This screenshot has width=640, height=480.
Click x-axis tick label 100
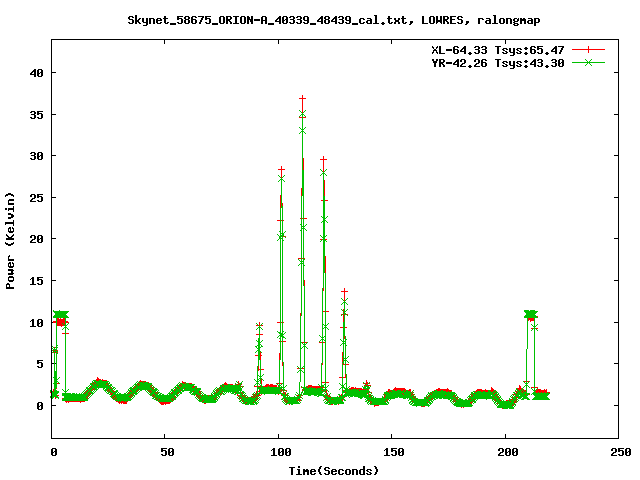[x=281, y=452]
